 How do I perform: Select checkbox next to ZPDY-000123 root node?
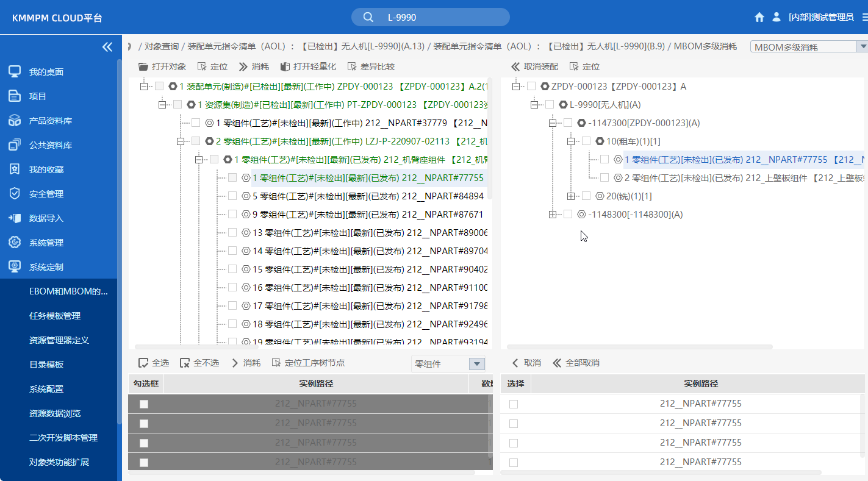(x=531, y=86)
